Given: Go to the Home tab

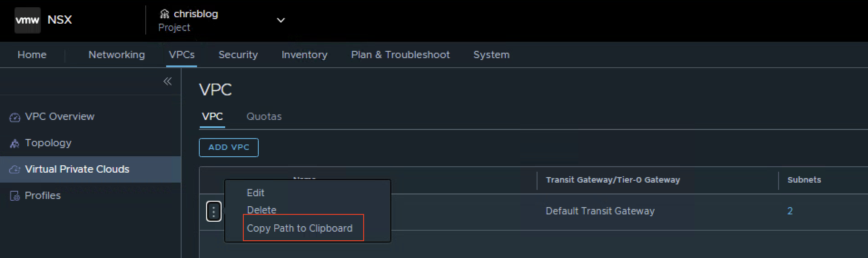Looking at the screenshot, I should (32, 55).
